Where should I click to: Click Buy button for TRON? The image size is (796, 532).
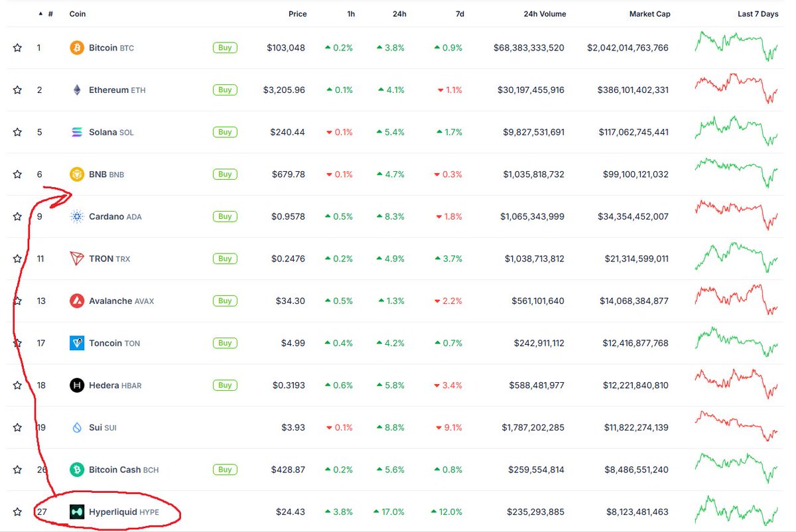click(x=225, y=259)
